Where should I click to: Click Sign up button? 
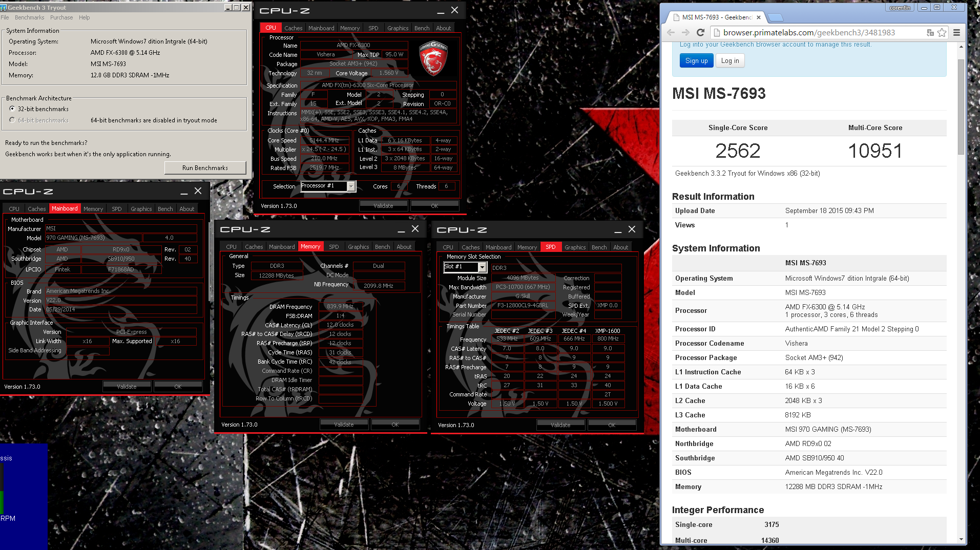[696, 60]
